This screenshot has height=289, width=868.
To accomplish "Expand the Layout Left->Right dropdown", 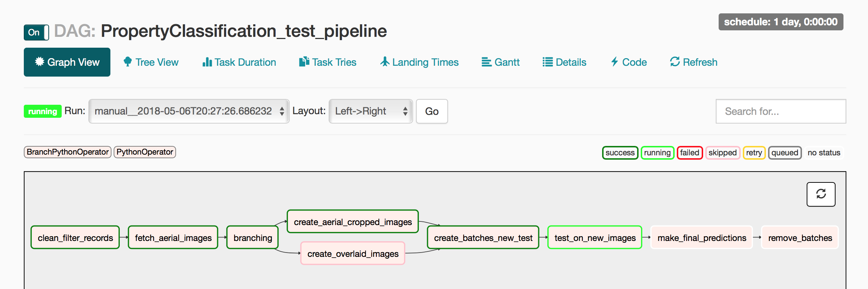I will pyautogui.click(x=371, y=111).
